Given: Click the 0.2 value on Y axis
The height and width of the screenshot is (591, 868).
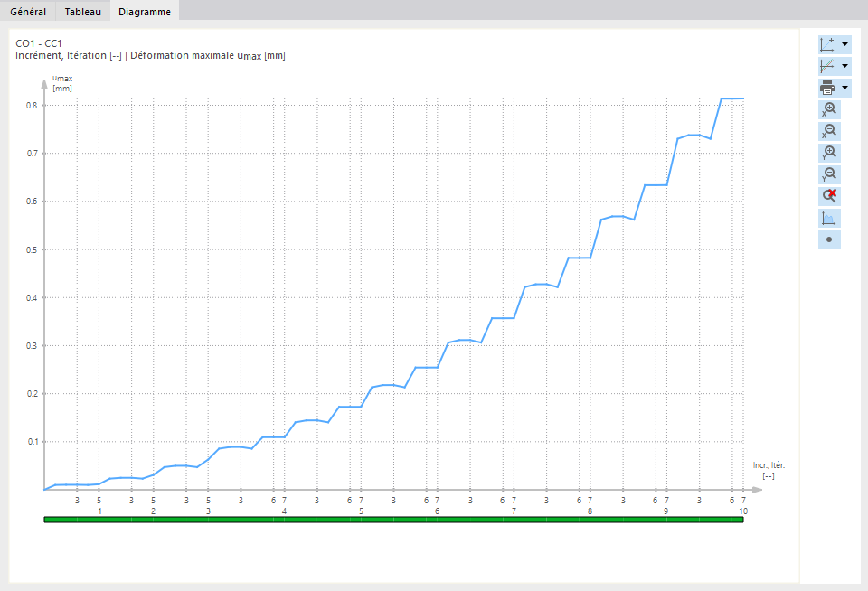Looking at the screenshot, I should click(33, 393).
